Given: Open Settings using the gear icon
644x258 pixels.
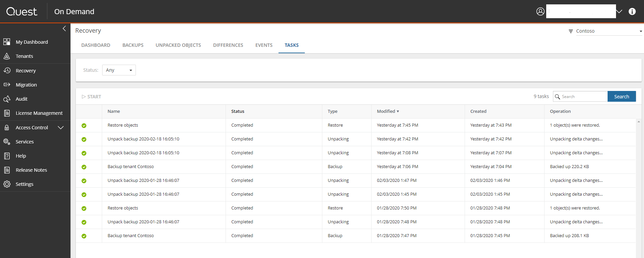Looking at the screenshot, I should [x=7, y=184].
